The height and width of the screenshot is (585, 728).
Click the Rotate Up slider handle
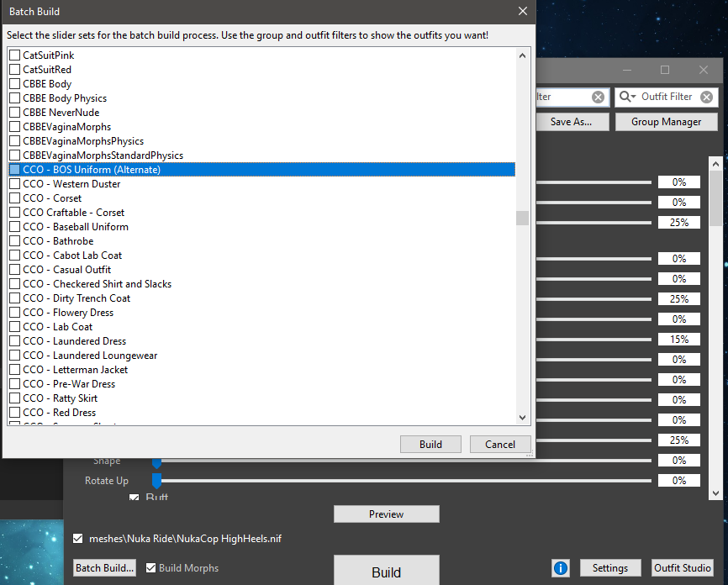pyautogui.click(x=156, y=481)
